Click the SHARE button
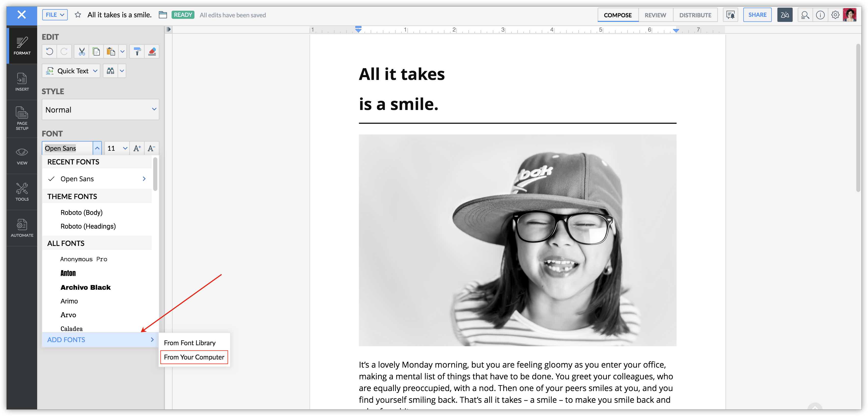 click(x=757, y=15)
